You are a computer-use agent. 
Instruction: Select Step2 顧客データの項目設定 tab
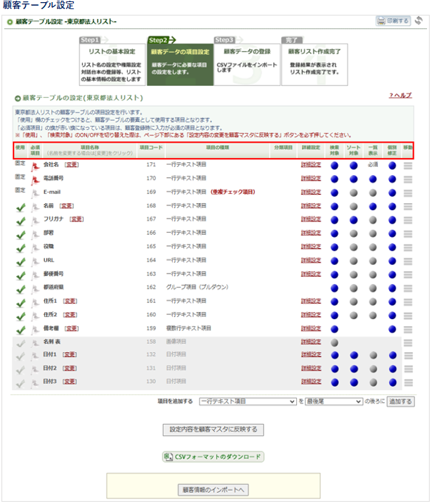[180, 61]
